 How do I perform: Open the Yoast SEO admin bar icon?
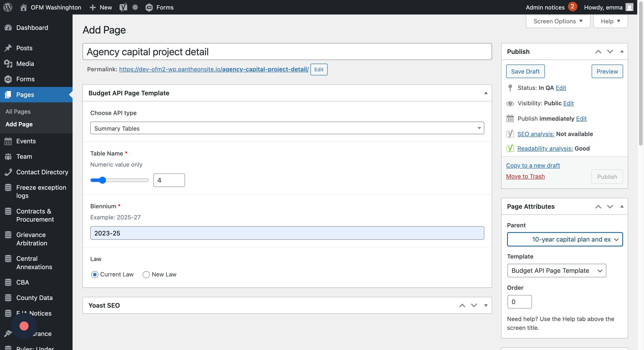pyautogui.click(x=123, y=7)
